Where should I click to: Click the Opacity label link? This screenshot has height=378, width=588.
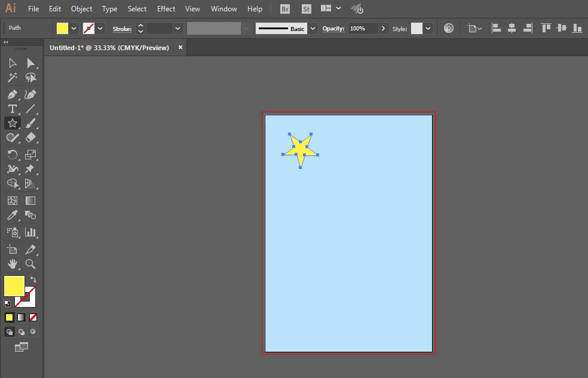coord(333,29)
